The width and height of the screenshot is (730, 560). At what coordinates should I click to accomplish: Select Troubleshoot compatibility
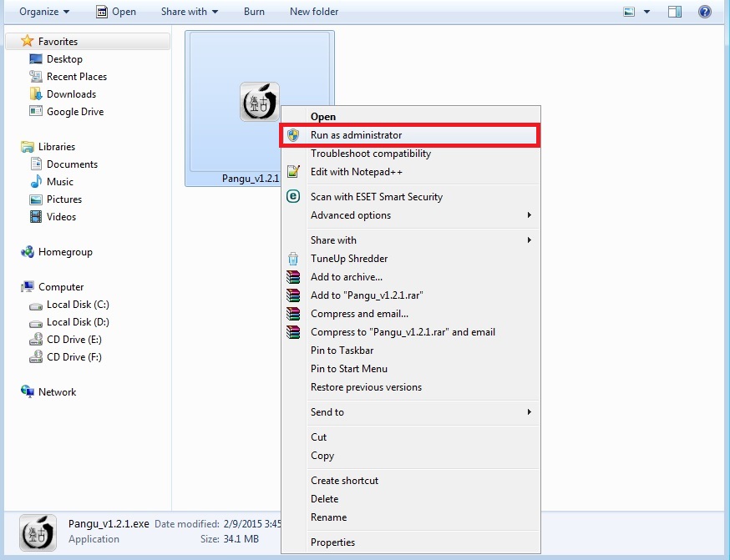[410, 154]
